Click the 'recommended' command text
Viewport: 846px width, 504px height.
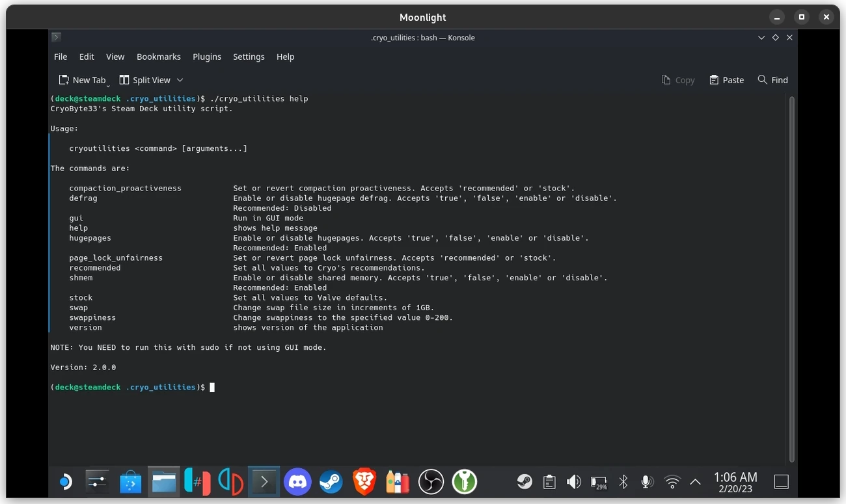[95, 268]
